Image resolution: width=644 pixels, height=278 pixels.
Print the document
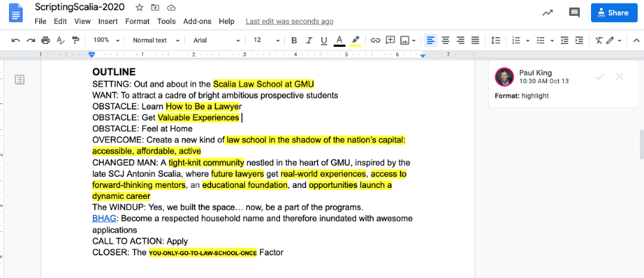45,40
